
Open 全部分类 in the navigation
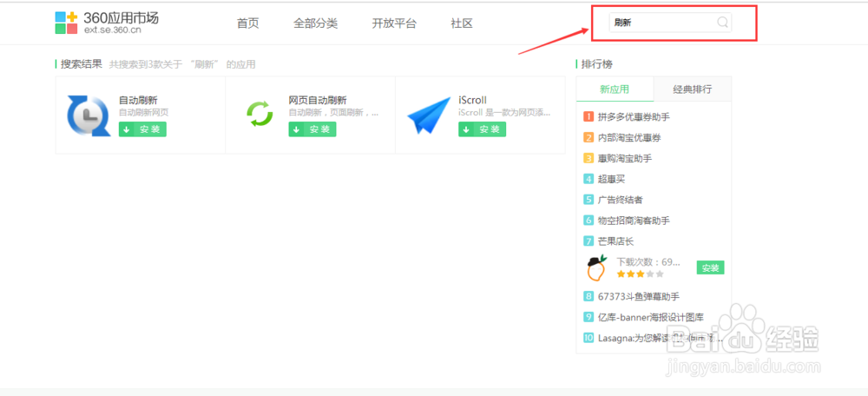pyautogui.click(x=316, y=23)
